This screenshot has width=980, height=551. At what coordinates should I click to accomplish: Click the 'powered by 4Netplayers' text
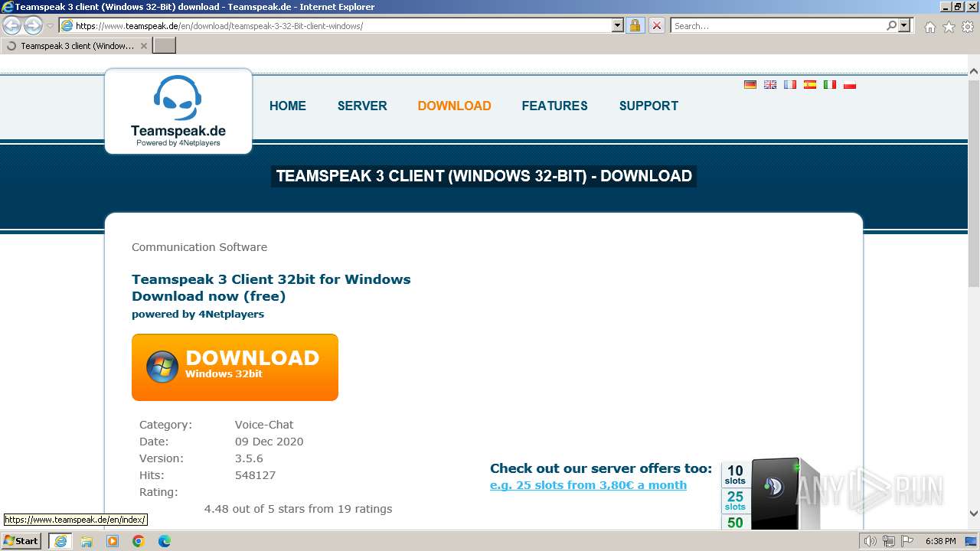coord(198,314)
